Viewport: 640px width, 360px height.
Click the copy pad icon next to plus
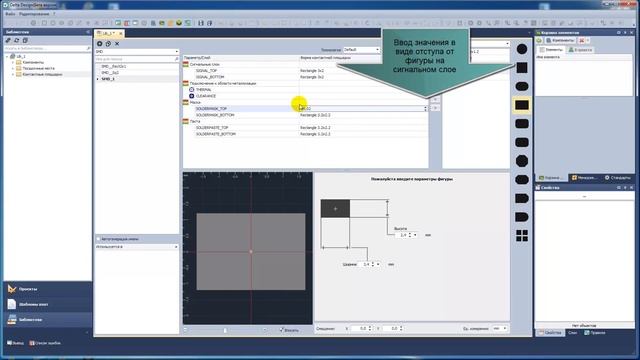108,44
